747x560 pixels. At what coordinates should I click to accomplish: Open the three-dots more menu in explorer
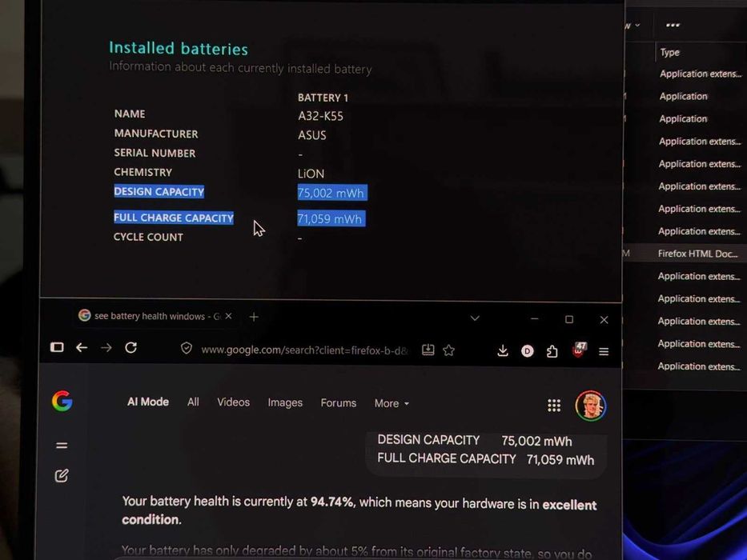click(x=673, y=26)
